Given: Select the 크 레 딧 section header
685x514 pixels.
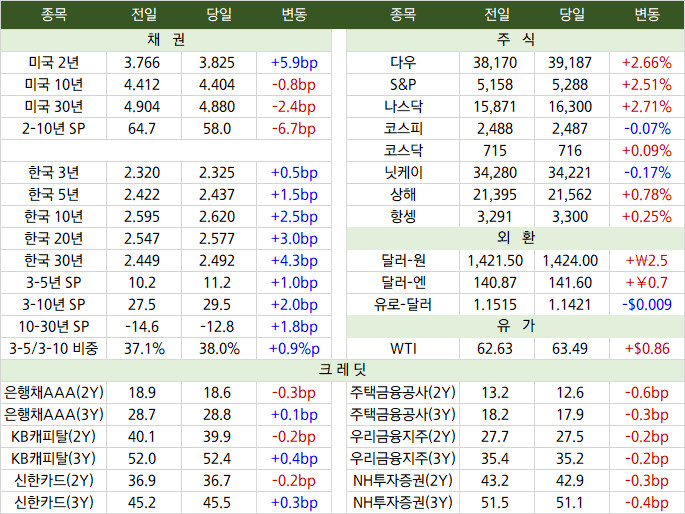Looking at the screenshot, I should pos(342,370).
